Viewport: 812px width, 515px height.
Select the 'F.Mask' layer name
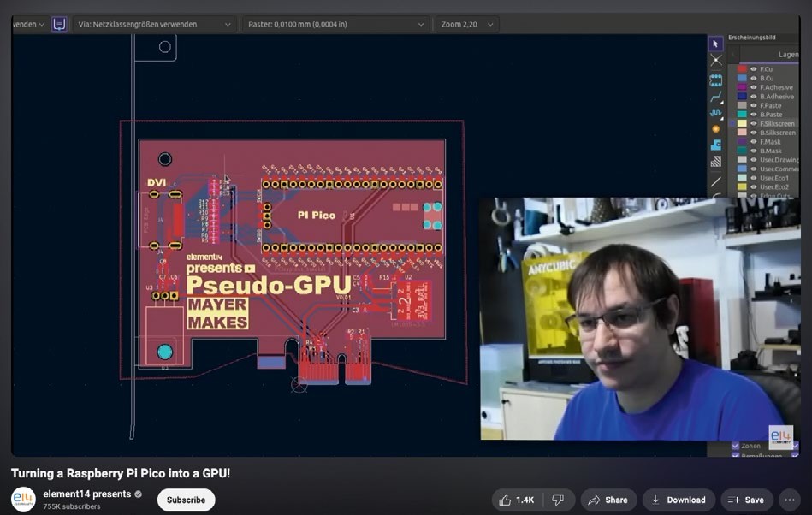[770, 142]
